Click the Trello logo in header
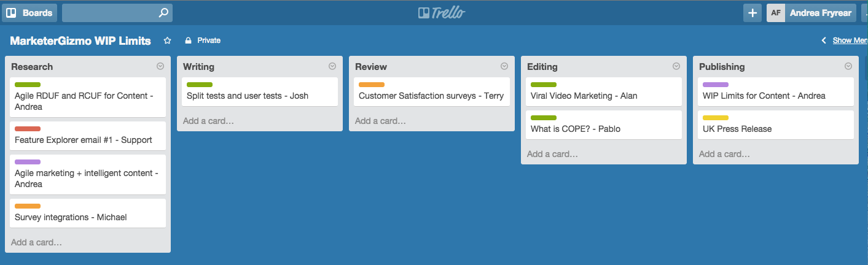868x265 pixels. tap(442, 13)
